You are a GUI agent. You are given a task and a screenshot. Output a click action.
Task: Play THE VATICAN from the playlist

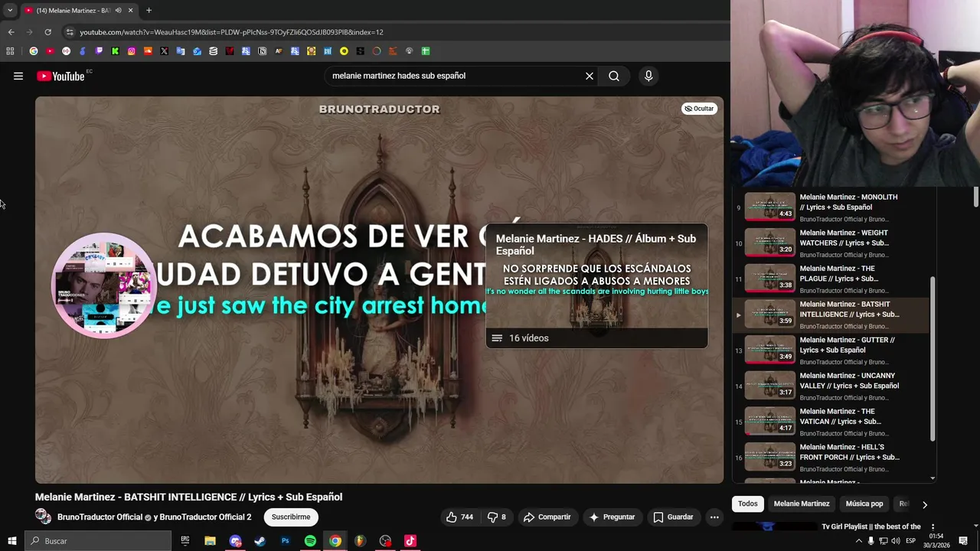(831, 422)
